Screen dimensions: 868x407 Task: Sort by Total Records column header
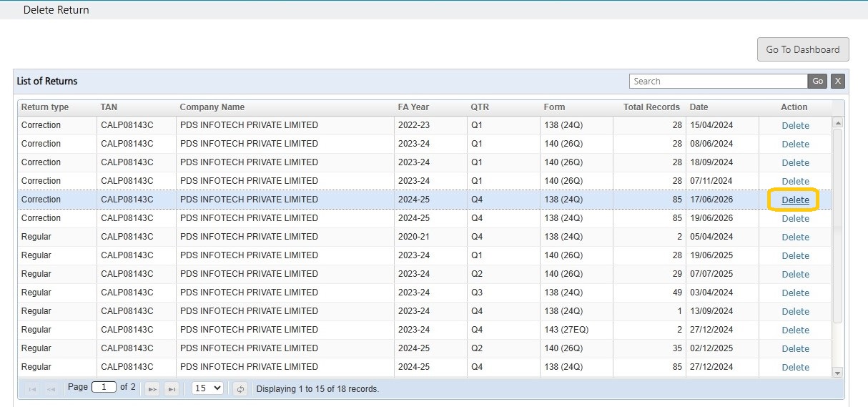tap(651, 107)
